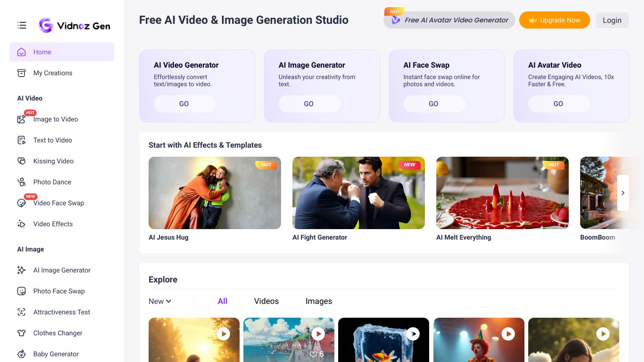The width and height of the screenshot is (644, 362).
Task: Click the 'AI Face Swap' card title
Action: 426,65
